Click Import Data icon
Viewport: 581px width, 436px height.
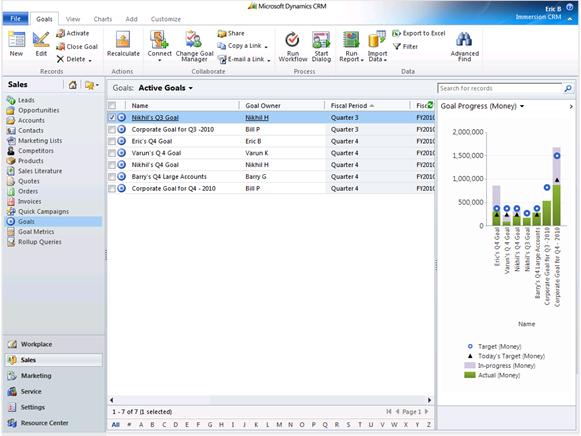click(377, 40)
